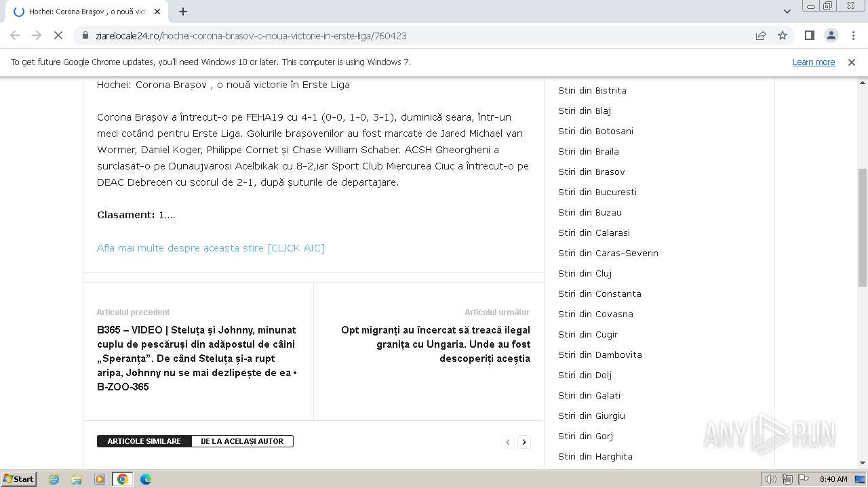
Task: Select the Hochei Corona Brașov tab
Action: (x=88, y=12)
